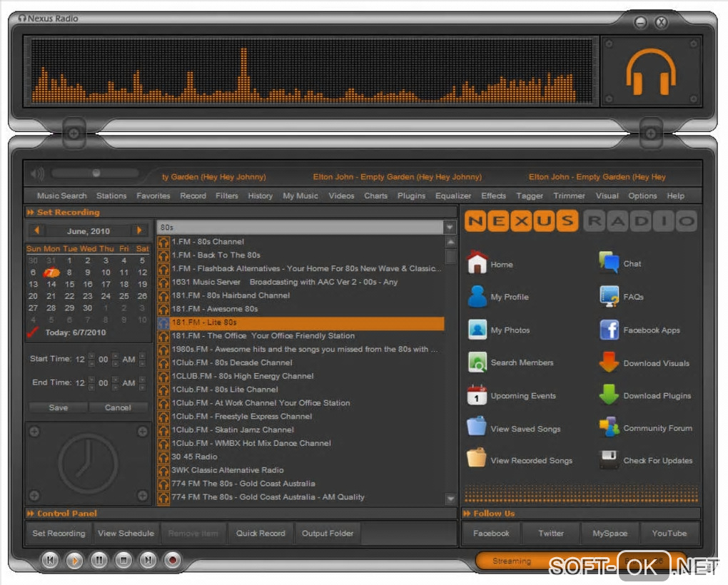
Task: Click the Check For Updates disk icon
Action: point(609,459)
